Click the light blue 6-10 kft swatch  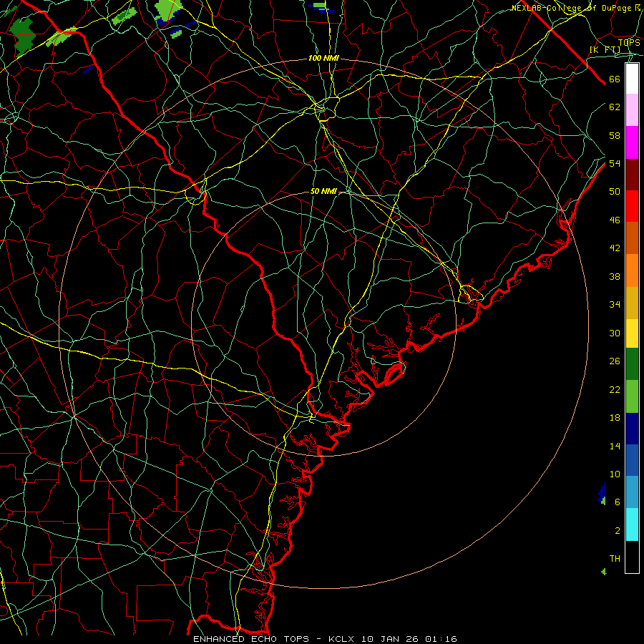click(632, 492)
